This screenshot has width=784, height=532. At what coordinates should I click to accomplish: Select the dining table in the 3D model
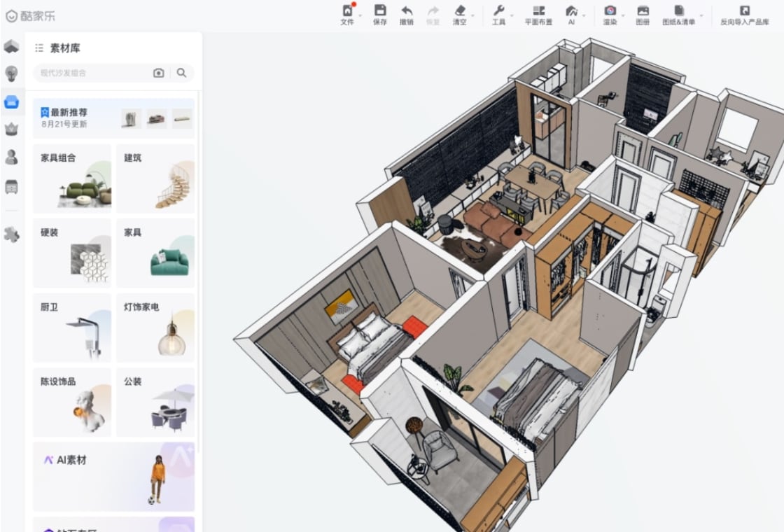[x=532, y=181]
